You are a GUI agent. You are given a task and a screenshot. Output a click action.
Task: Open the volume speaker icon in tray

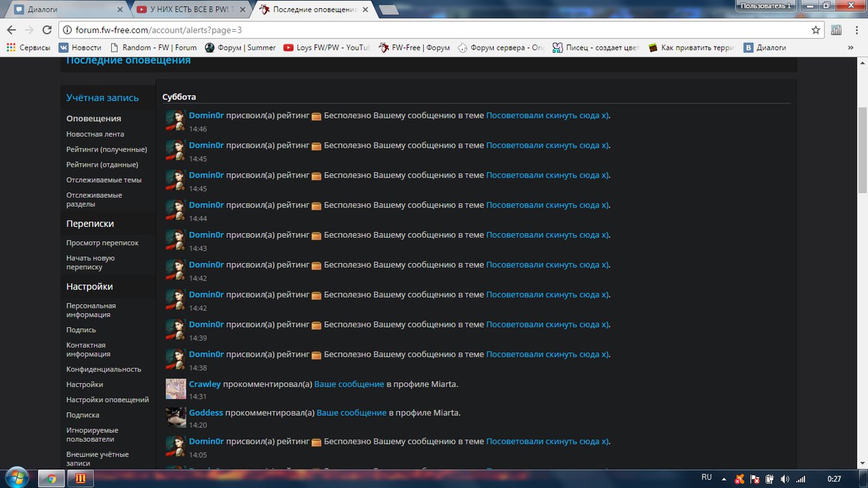click(785, 479)
